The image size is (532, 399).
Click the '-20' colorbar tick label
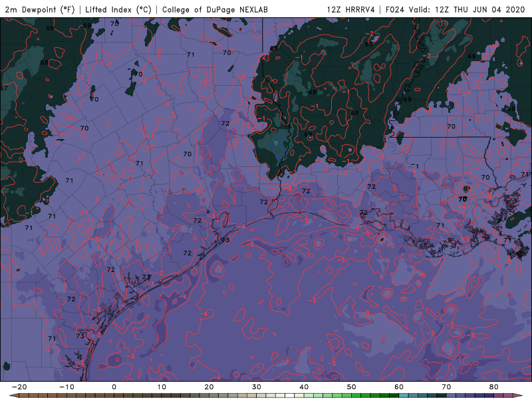(x=19, y=387)
